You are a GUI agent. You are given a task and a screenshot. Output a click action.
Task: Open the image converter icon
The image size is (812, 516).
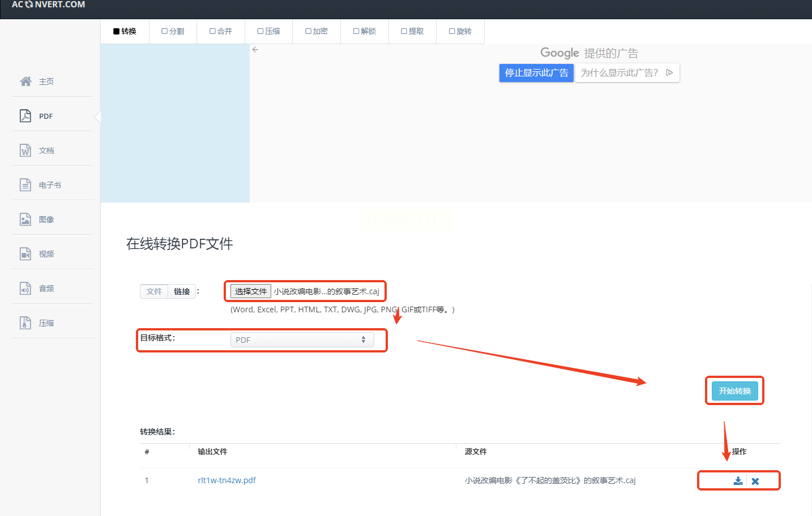[25, 220]
